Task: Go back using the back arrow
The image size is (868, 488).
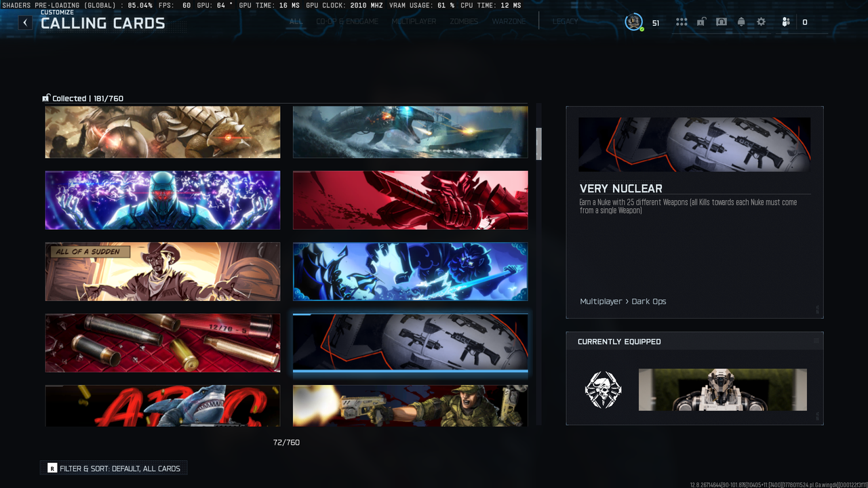Action: tap(25, 22)
